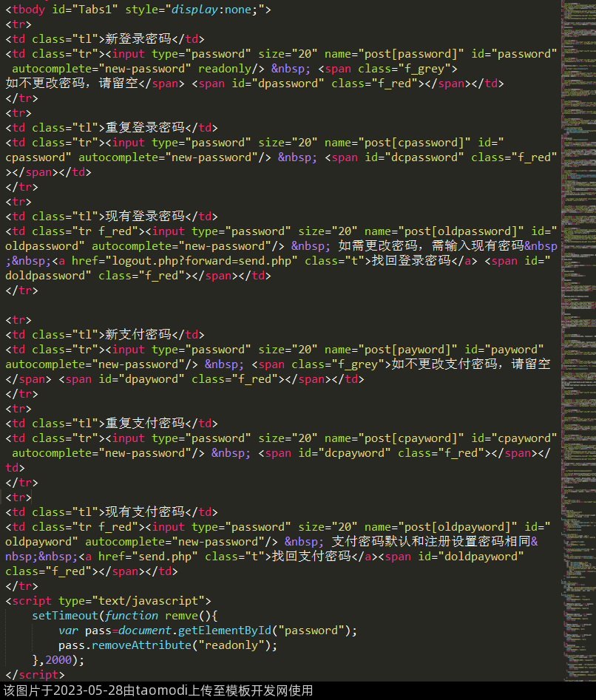Viewport: 596px width, 700px height.
Task: Click the setTimeout call in the script
Action: coord(64,616)
